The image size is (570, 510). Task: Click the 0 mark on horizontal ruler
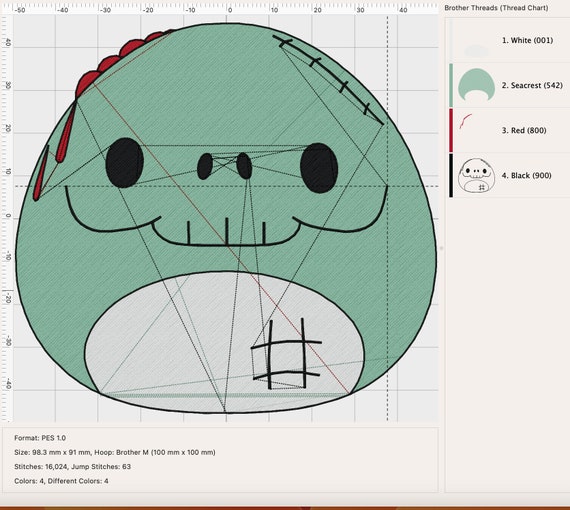[230, 10]
